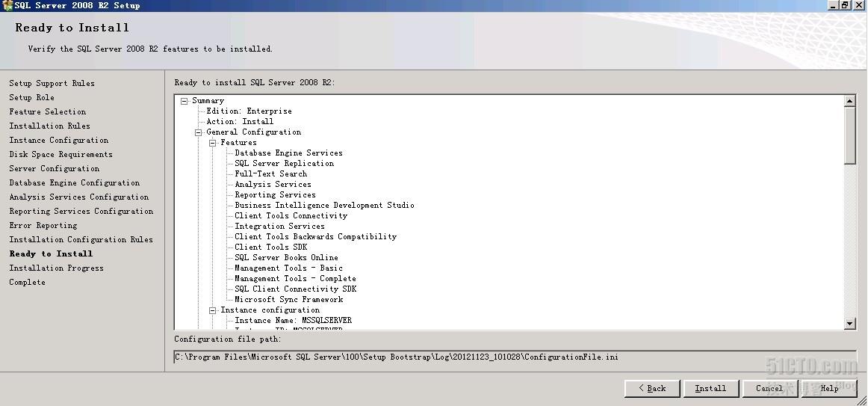Select Reporting Services feature row
Screen dimensions: 868x406
tap(275, 195)
